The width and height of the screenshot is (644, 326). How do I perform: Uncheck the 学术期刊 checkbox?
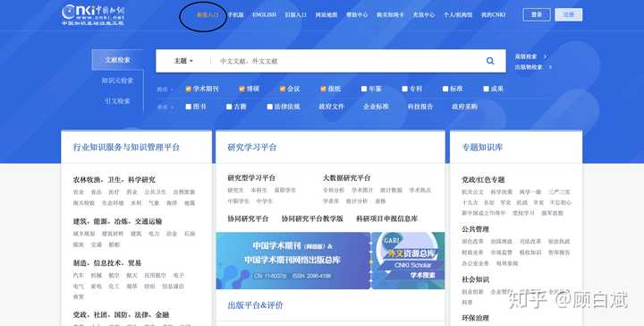point(188,89)
